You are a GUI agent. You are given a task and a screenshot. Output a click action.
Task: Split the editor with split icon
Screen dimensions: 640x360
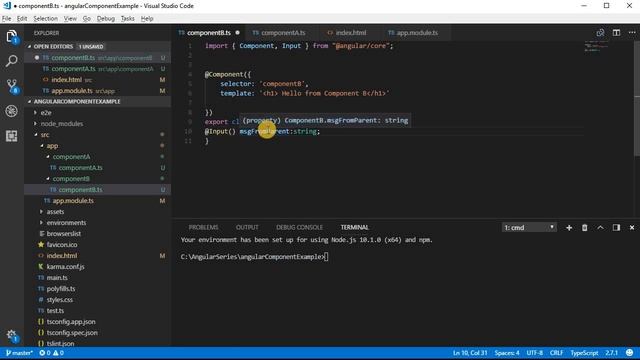point(616,33)
